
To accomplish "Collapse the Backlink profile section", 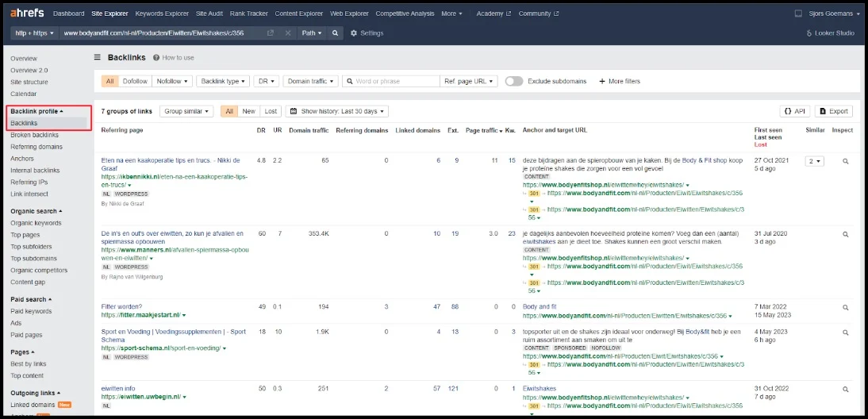I will click(x=36, y=111).
